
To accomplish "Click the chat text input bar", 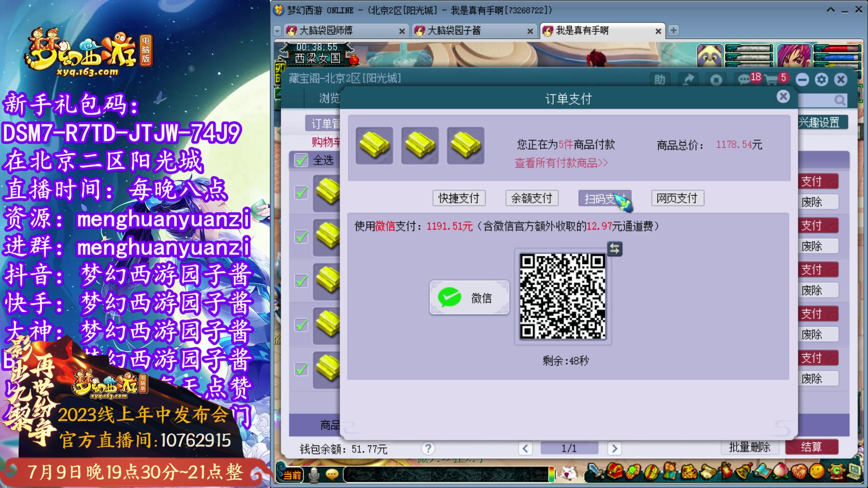I will [x=445, y=474].
